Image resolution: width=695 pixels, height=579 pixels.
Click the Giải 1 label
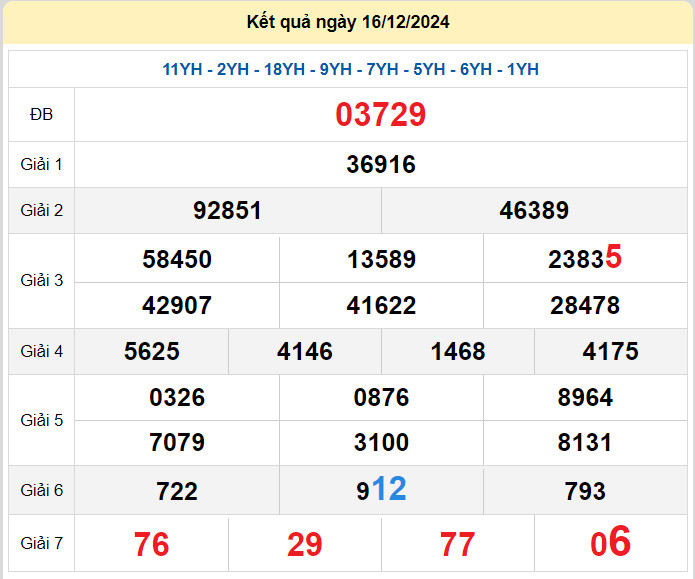coord(41,164)
